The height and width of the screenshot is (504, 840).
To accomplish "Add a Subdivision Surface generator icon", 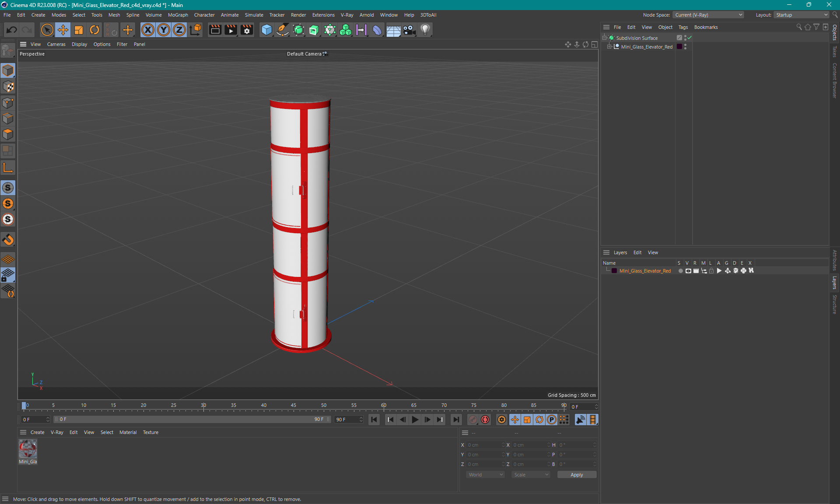I will [298, 30].
